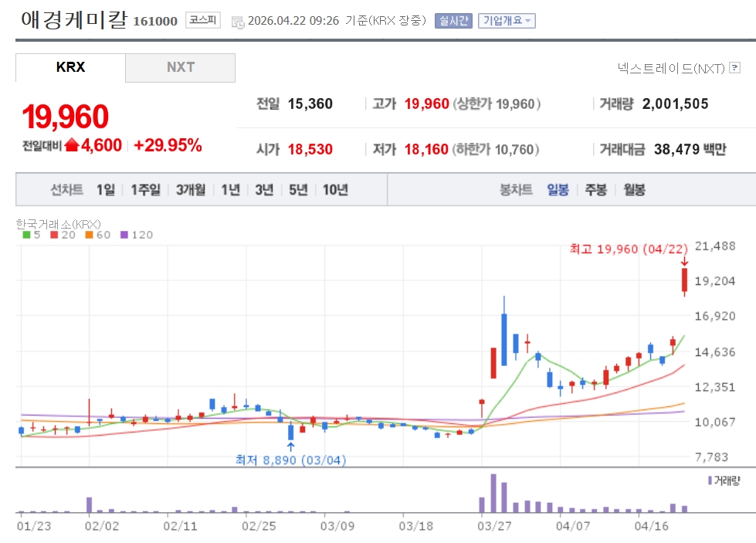Click the question mark icon next to 넥스트레이드(NXT)

coord(734,69)
